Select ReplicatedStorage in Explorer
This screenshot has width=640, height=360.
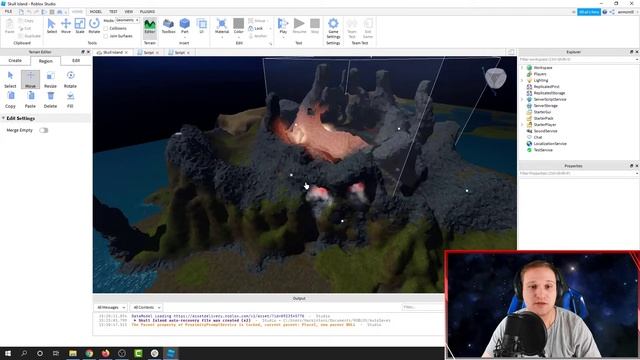549,93
